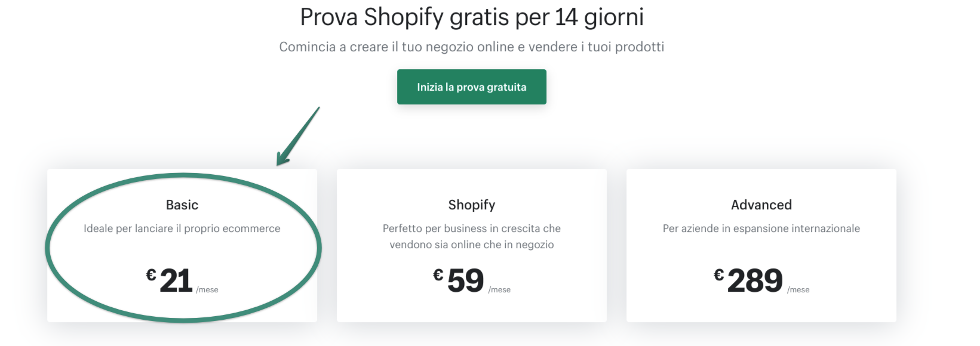The width and height of the screenshot is (980, 346).
Task: Select the Shopify plan card title
Action: coord(472,205)
